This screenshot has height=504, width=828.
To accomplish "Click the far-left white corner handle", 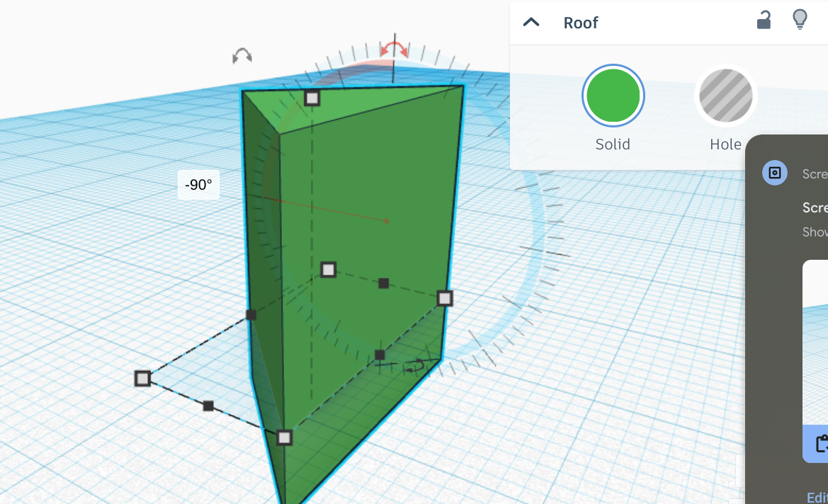I will pos(142,379).
